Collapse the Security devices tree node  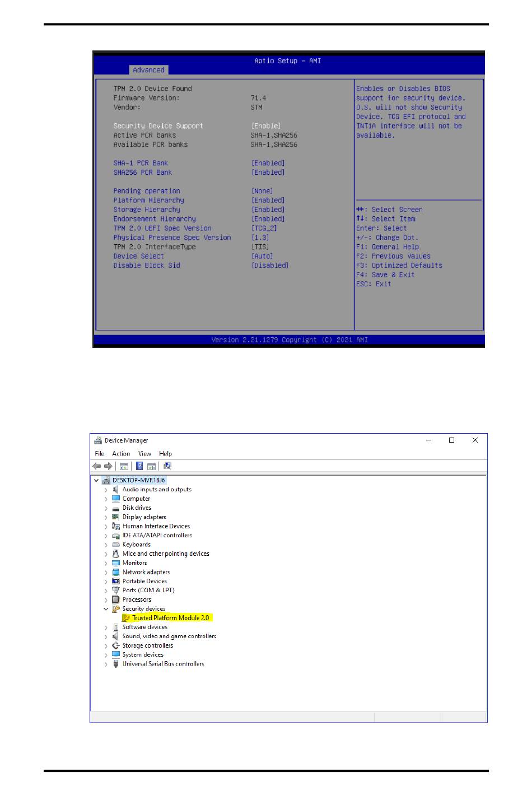pyautogui.click(x=106, y=609)
